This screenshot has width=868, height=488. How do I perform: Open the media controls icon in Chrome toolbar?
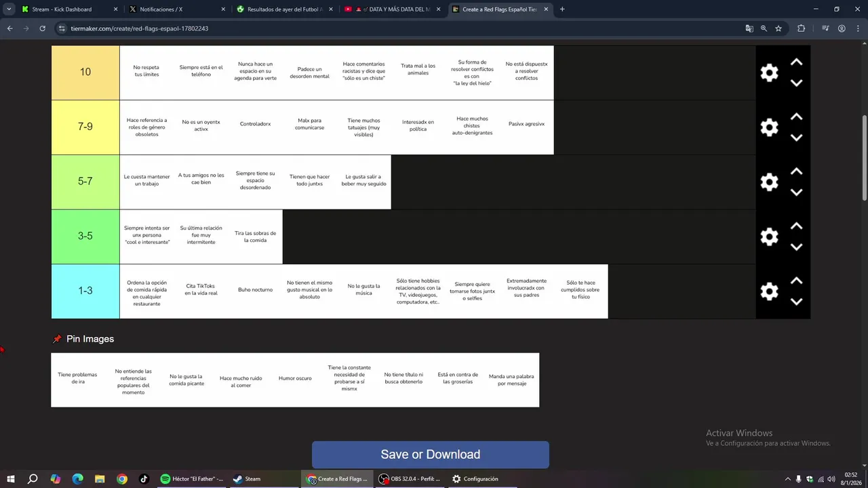tap(825, 28)
